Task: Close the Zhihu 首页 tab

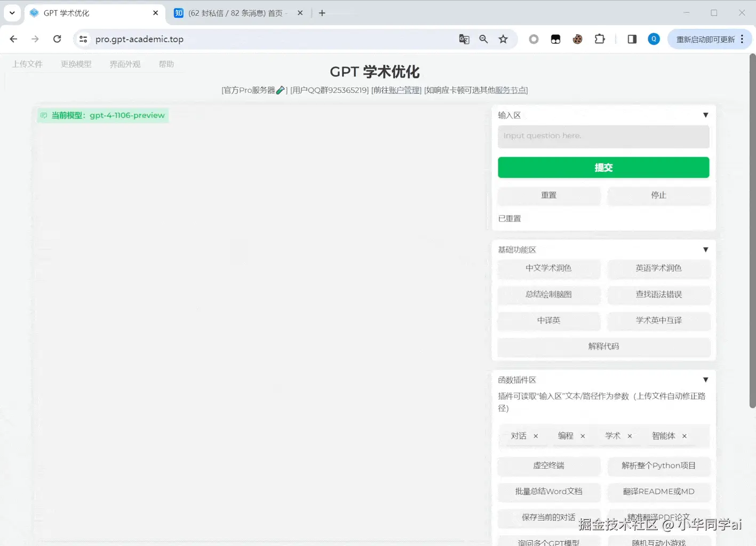Action: coord(300,13)
